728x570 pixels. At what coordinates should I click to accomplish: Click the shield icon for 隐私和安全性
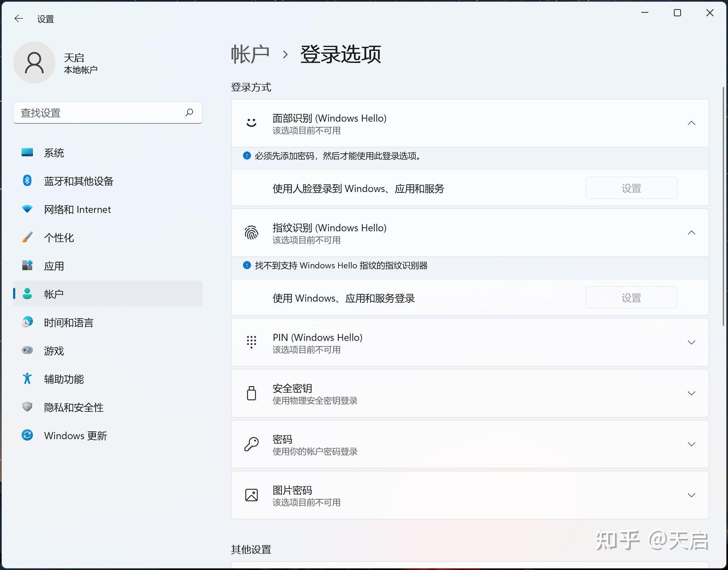(27, 407)
